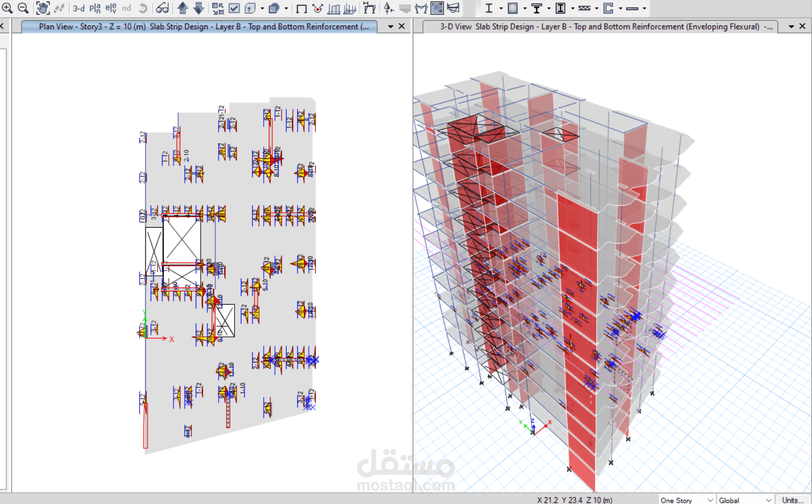Toggle shell stress contour display icon
Screen dimensions: 812x504
tap(437, 8)
